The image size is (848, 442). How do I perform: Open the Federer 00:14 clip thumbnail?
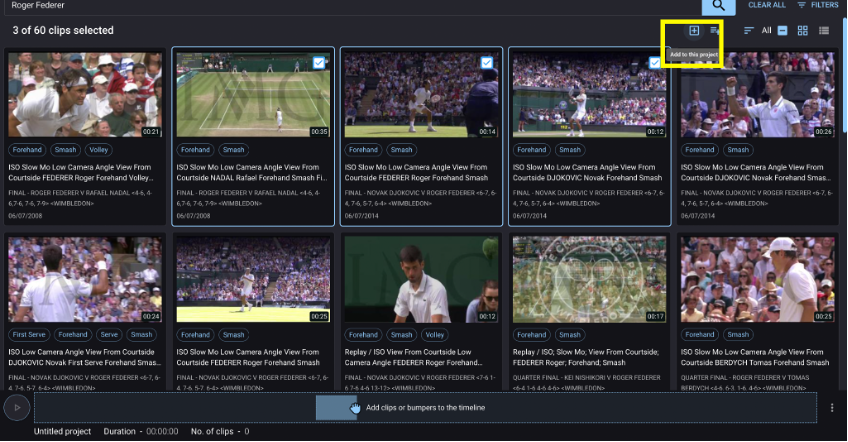point(421,94)
